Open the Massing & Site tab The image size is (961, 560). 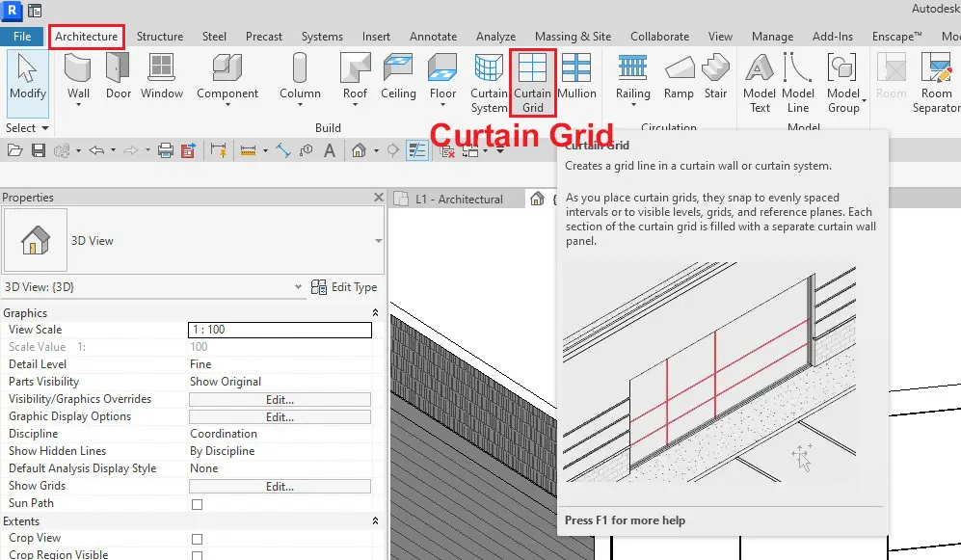(x=574, y=37)
